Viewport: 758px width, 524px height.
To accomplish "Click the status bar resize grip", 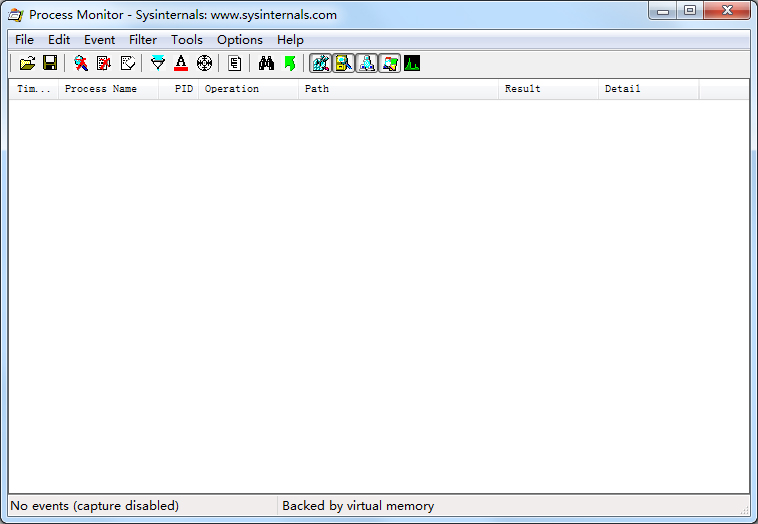I will coord(744,509).
